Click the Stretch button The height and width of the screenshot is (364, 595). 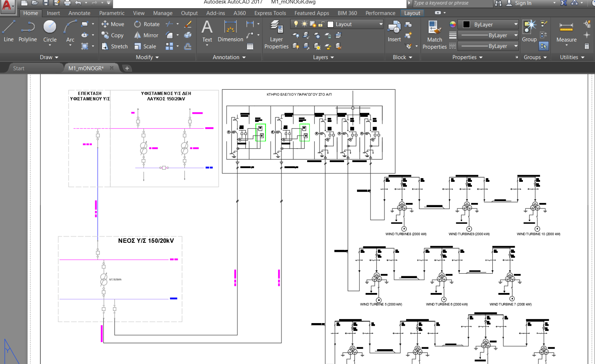tap(115, 46)
